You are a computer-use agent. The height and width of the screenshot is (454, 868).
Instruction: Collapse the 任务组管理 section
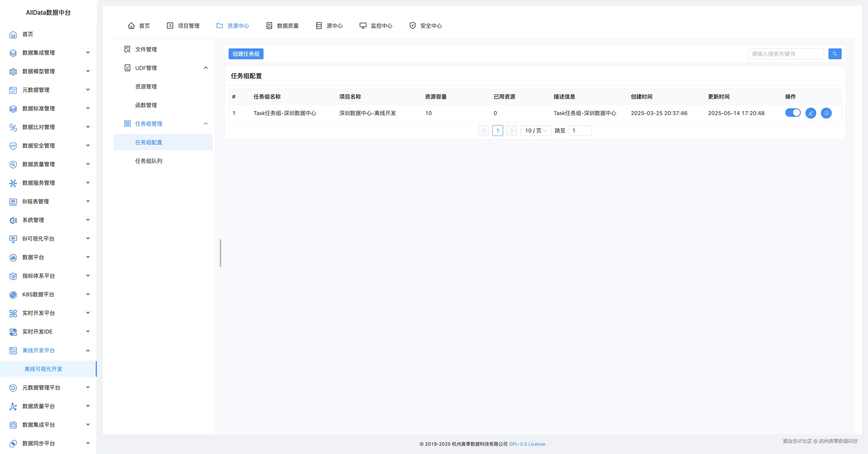(x=206, y=124)
